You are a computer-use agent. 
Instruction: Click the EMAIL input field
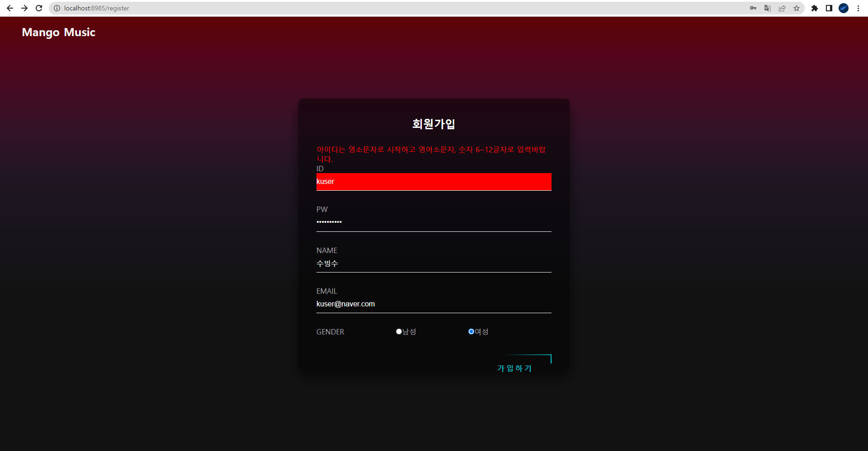(x=434, y=304)
